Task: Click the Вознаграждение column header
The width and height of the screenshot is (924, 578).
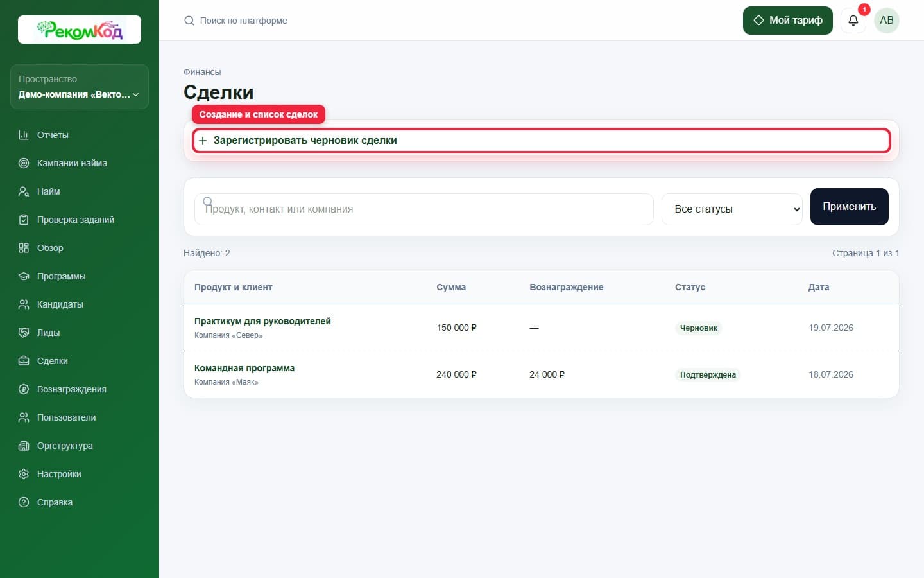Action: (567, 287)
